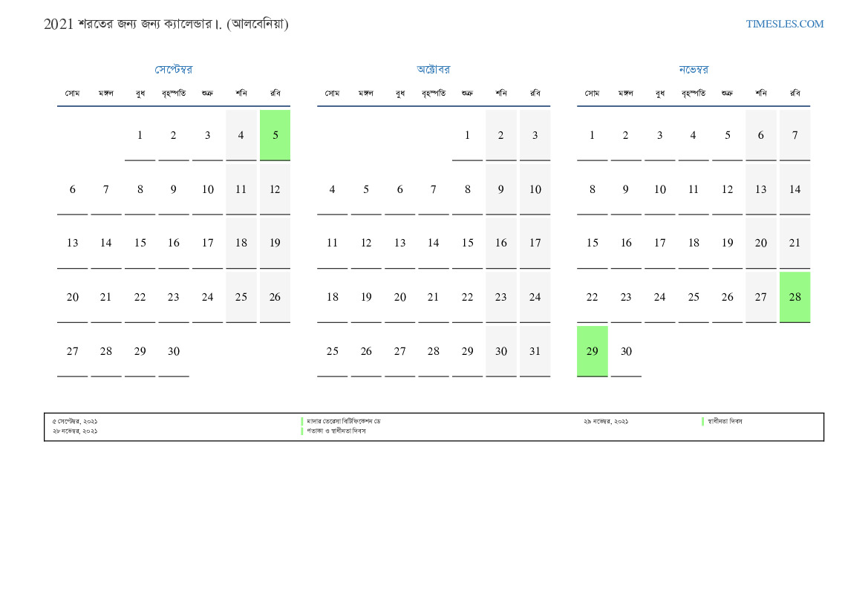Select September 20 in the calendar
Viewport: 868px width, 614px height.
pyautogui.click(x=73, y=297)
